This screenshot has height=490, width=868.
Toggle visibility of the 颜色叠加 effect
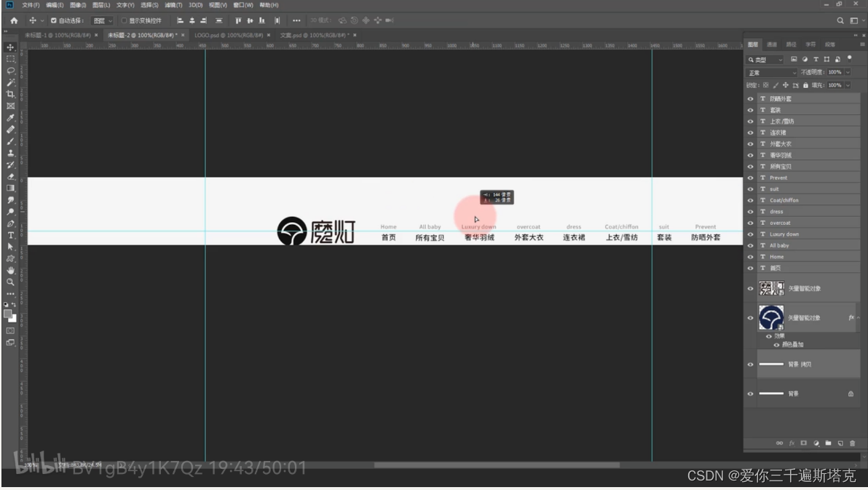pos(777,344)
